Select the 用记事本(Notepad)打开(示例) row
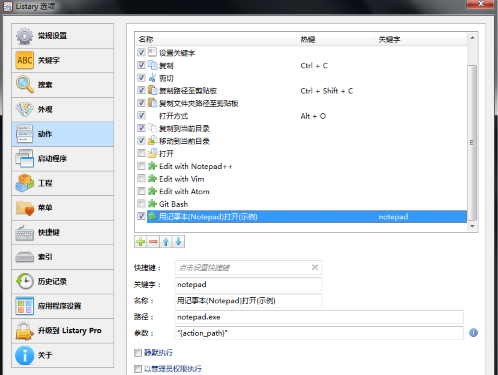 tap(307, 217)
